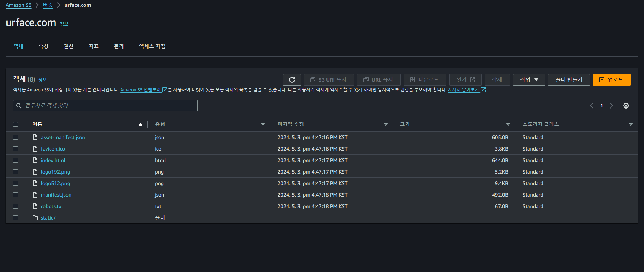
Task: Click folder icon next to static/
Action: point(35,218)
